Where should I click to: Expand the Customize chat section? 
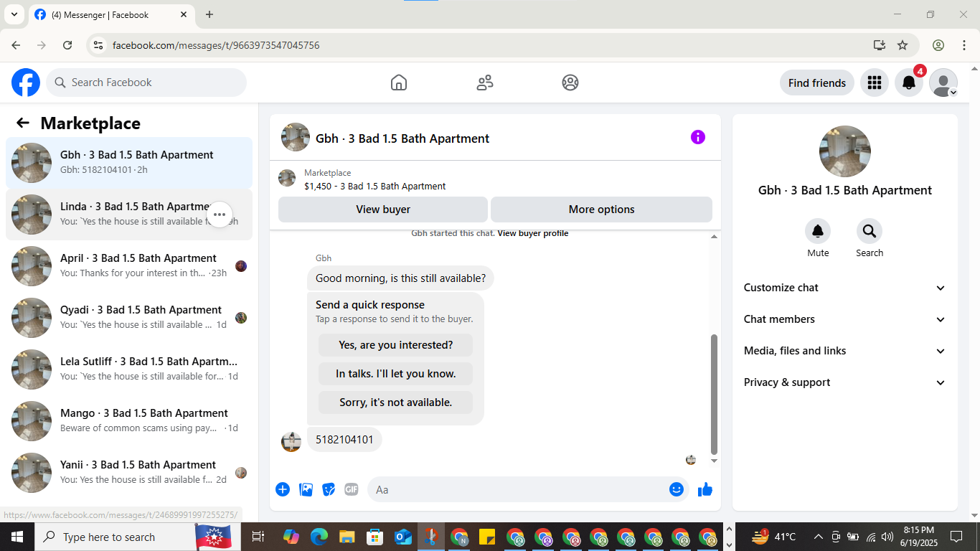845,288
